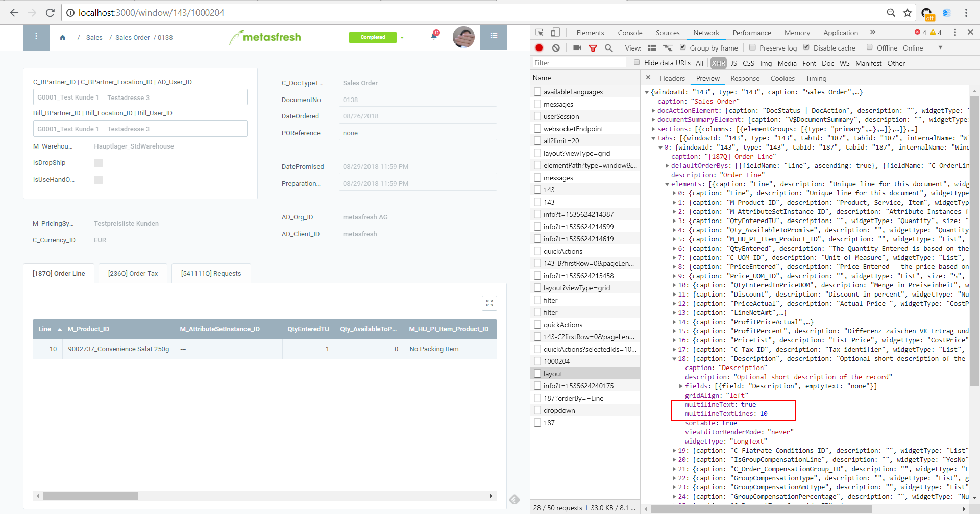This screenshot has width=980, height=514.
Task: Open the user avatar menu
Action: 463,37
